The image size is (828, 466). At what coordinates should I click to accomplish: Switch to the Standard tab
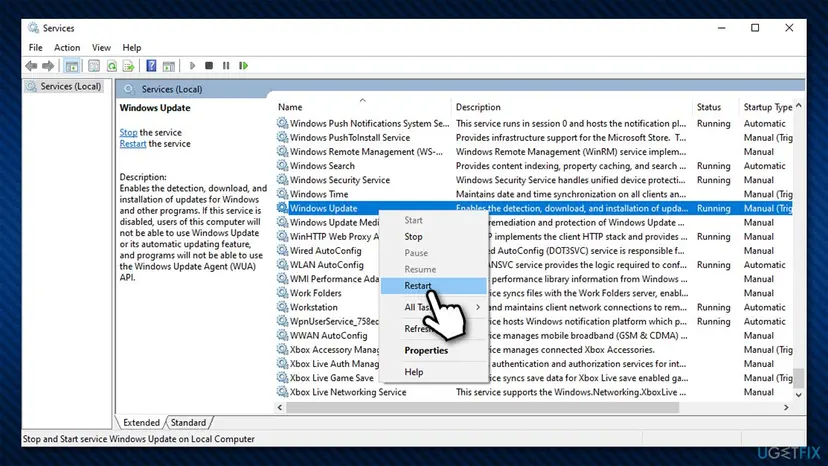click(189, 423)
